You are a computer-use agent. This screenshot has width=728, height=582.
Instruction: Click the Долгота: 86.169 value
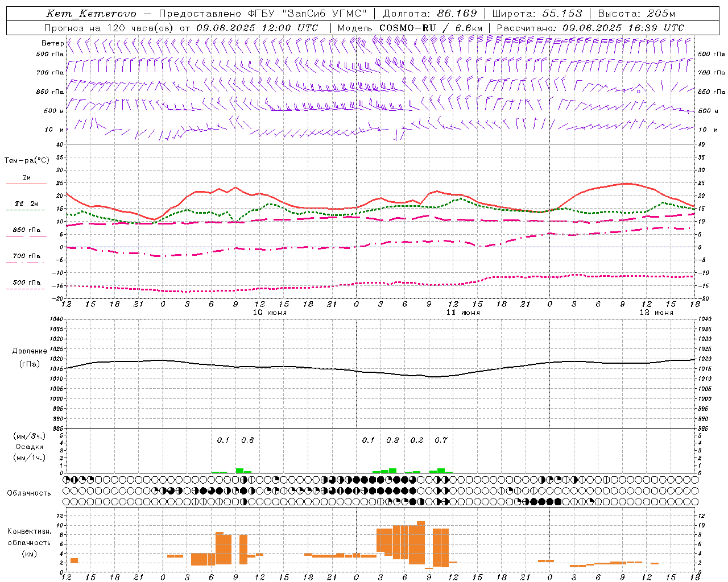[x=430, y=14]
